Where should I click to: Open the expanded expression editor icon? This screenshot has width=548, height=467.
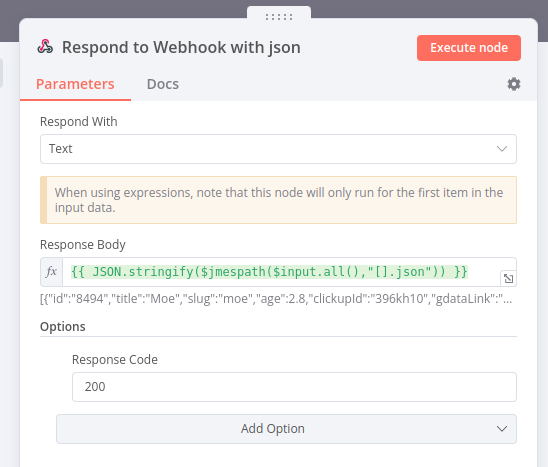coord(509,278)
